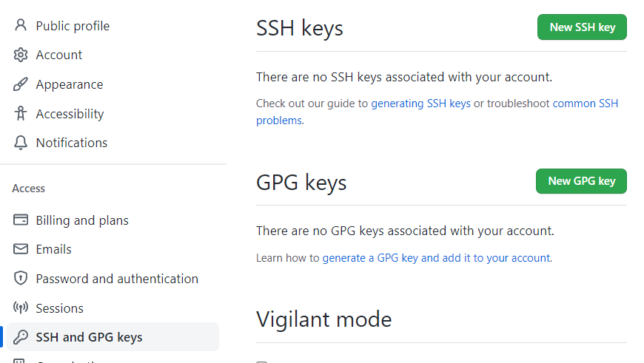Screen dimensions: 644x363
Task: Click the gear icon next to Account
Action: point(21,55)
